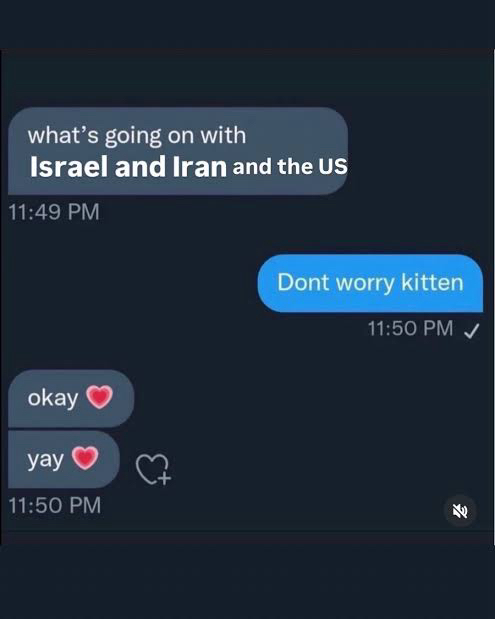Click the heart emoji in the okay message
The width and height of the screenshot is (495, 619).
(99, 397)
